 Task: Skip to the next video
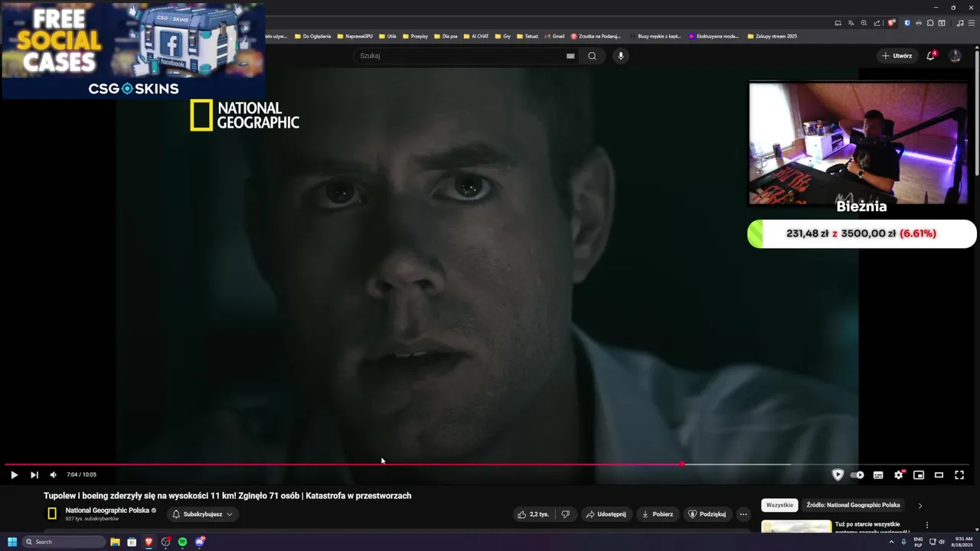point(34,474)
